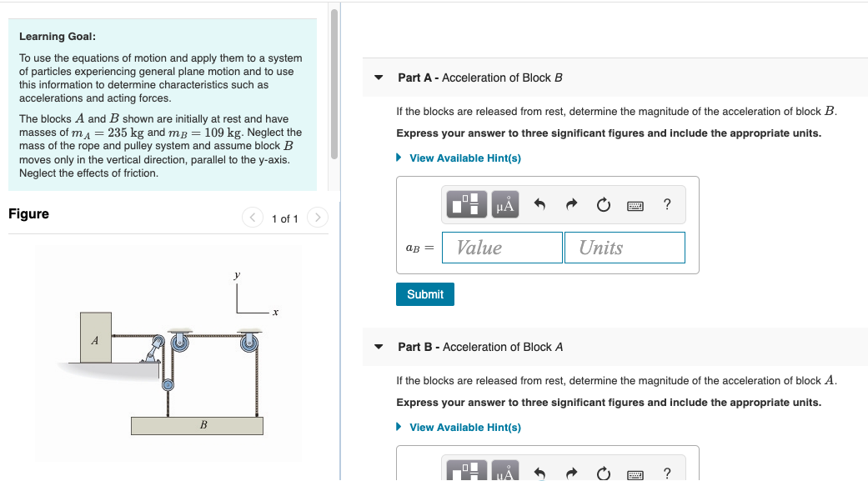Collapse the Part B section
The image size is (868, 481).
coord(378,346)
